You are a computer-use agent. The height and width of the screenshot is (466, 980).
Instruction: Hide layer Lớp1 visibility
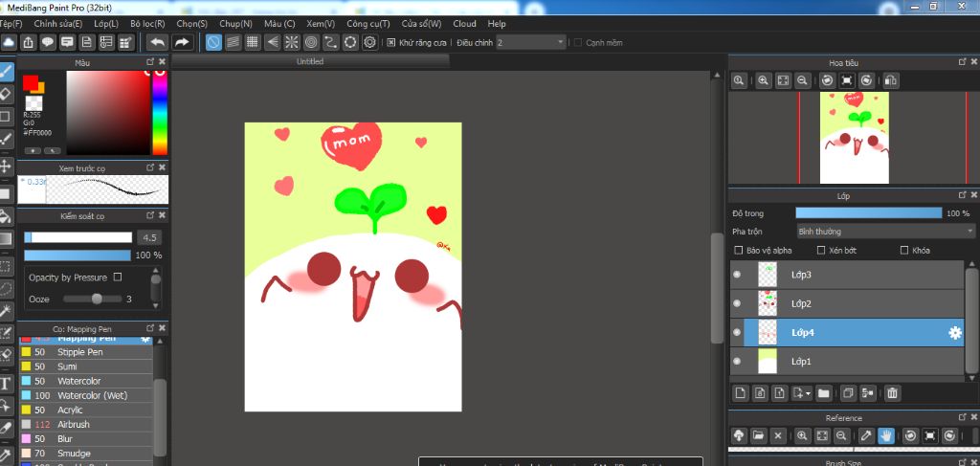[737, 361]
